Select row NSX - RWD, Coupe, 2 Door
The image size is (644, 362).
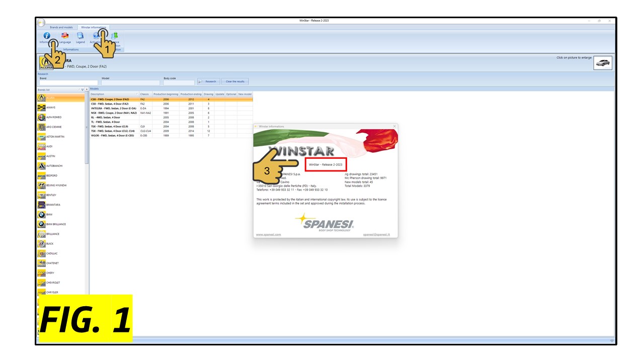coord(171,113)
